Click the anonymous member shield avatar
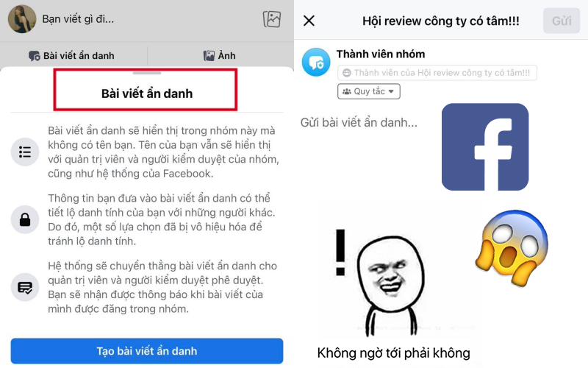The image size is (588, 368). 316,62
